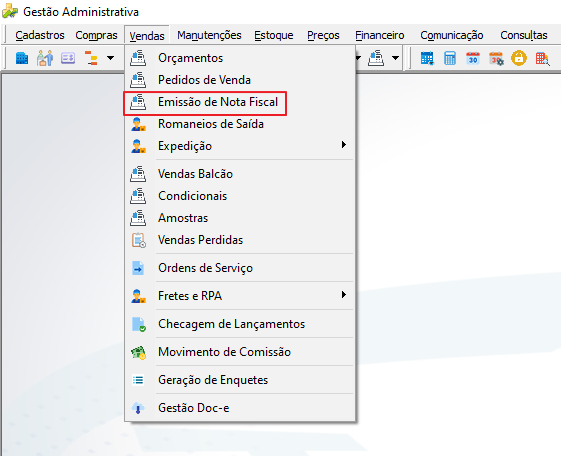This screenshot has height=456, width=561.
Task: Click cash register toolbar icon right of menu
Action: pyautogui.click(x=376, y=58)
